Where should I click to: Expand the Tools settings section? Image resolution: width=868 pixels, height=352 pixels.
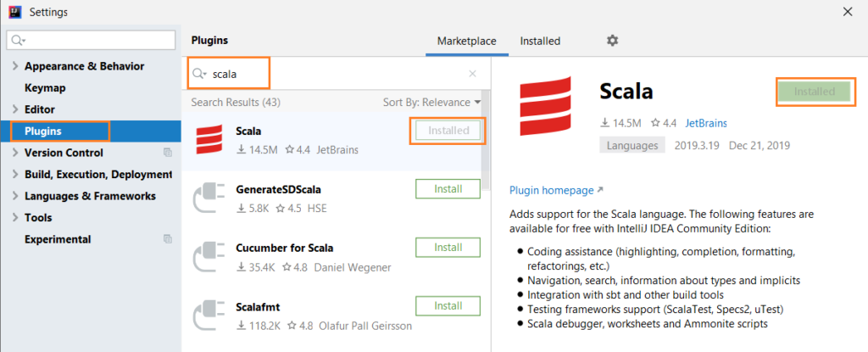pyautogui.click(x=15, y=218)
